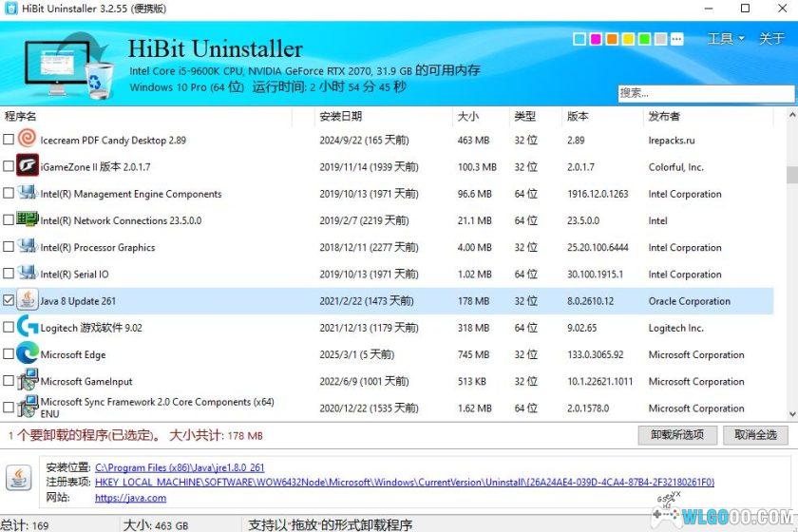Open the 工具 dropdown menu
This screenshot has height=532, width=798.
726,39
